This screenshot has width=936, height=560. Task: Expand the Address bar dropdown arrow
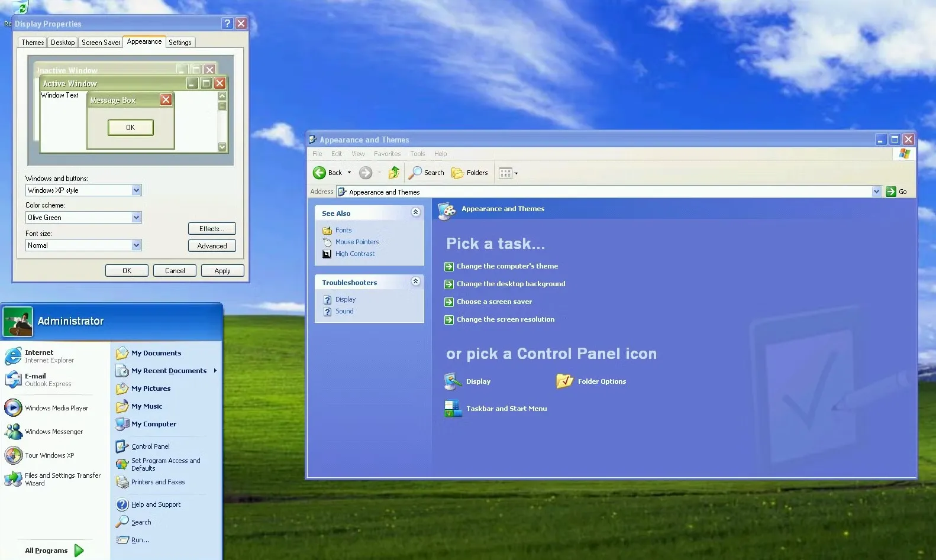click(x=876, y=192)
